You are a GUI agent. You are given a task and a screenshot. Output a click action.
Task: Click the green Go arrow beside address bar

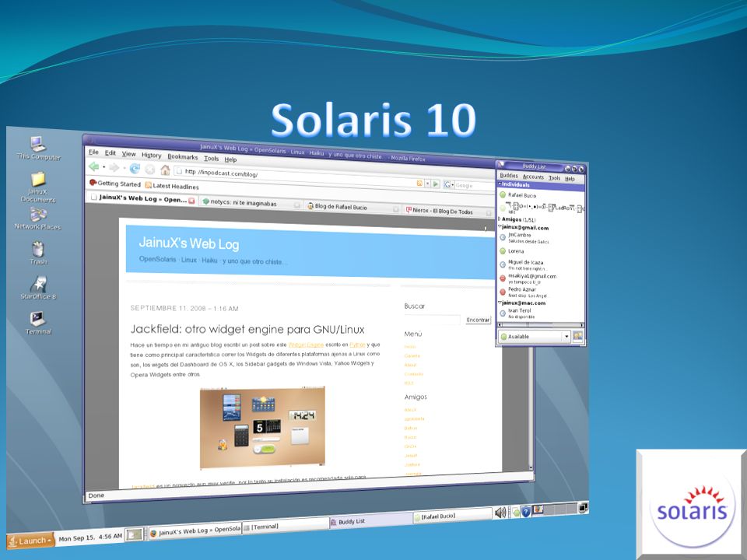tap(436, 184)
